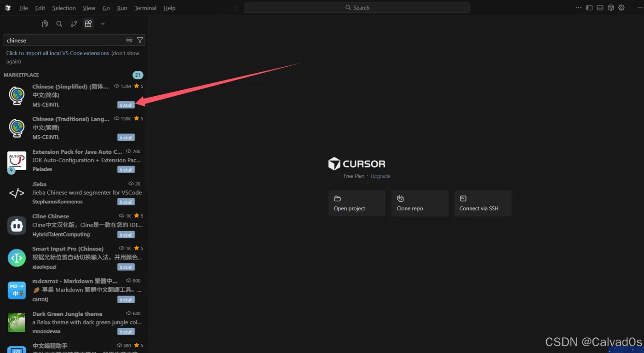Viewport: 644px width, 353px height.
Task: Toggle the bottom panel layout
Action: (x=600, y=8)
